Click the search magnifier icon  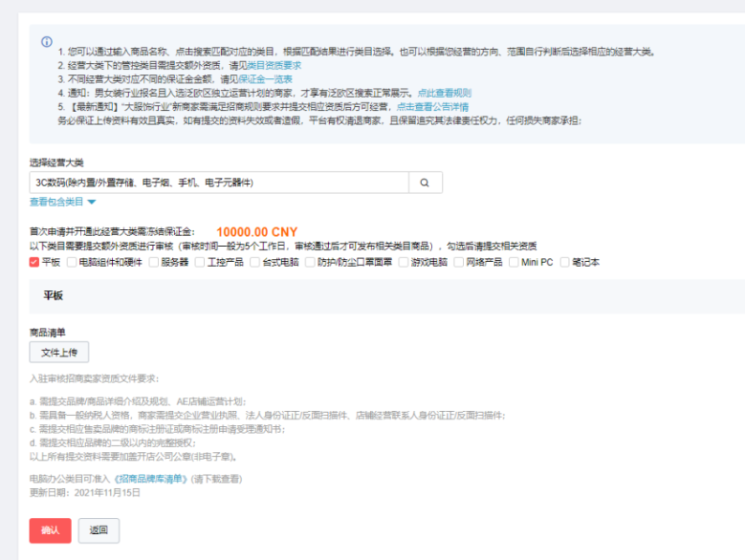(x=426, y=183)
